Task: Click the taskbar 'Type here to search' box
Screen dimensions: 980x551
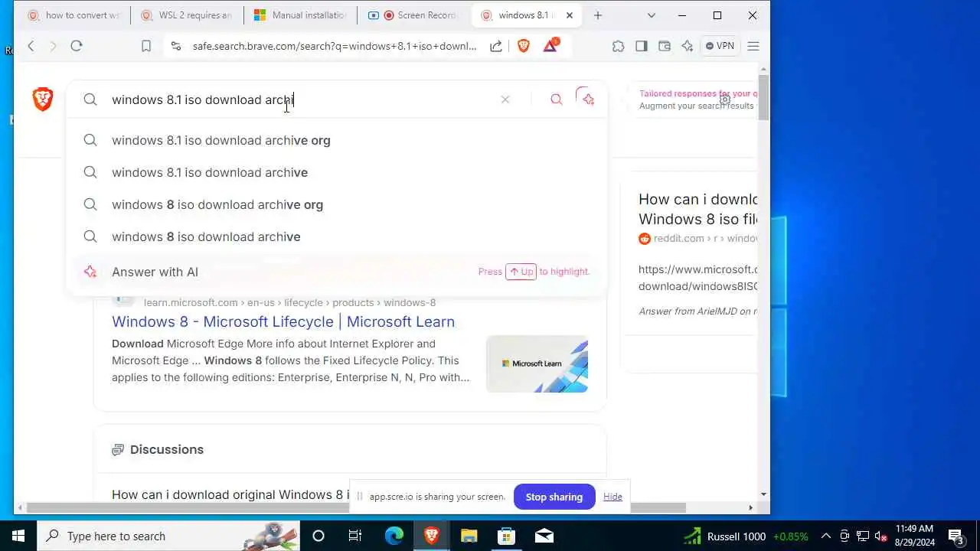Action: (x=168, y=536)
